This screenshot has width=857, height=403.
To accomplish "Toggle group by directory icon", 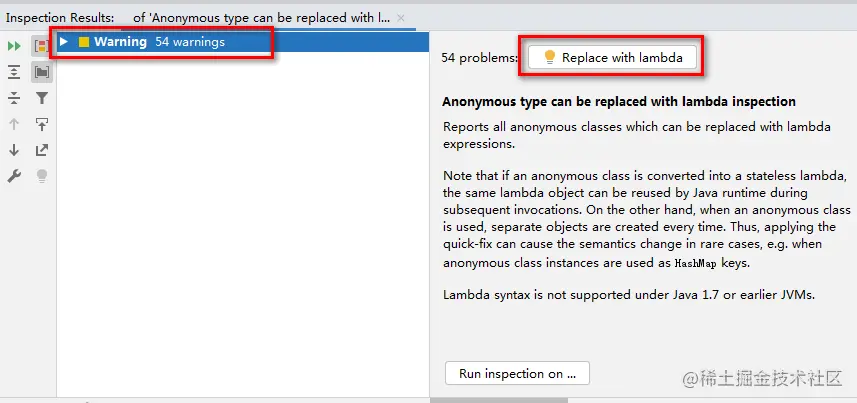I will point(41,72).
